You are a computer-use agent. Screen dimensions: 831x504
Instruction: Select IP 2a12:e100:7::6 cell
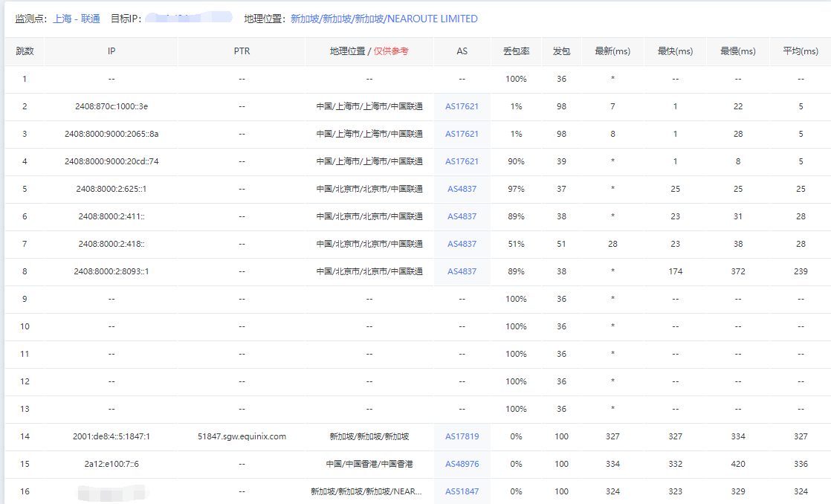click(x=111, y=465)
